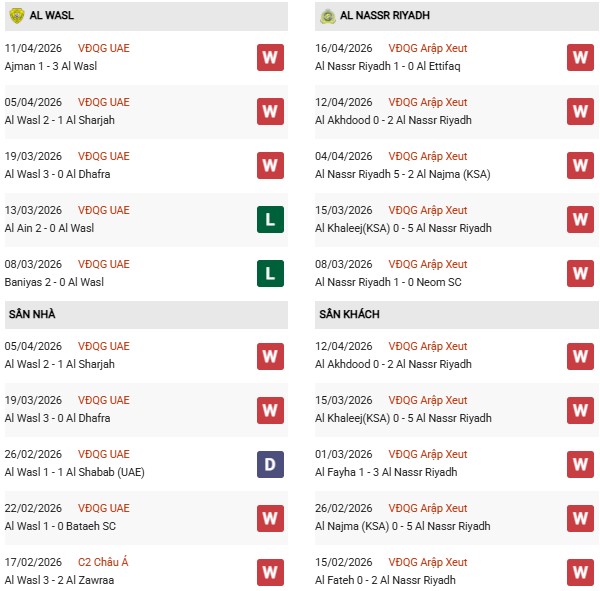Open match Al Fateh 0 - 2 Al Nassr Riyadh
600x591 pixels.
[385, 580]
